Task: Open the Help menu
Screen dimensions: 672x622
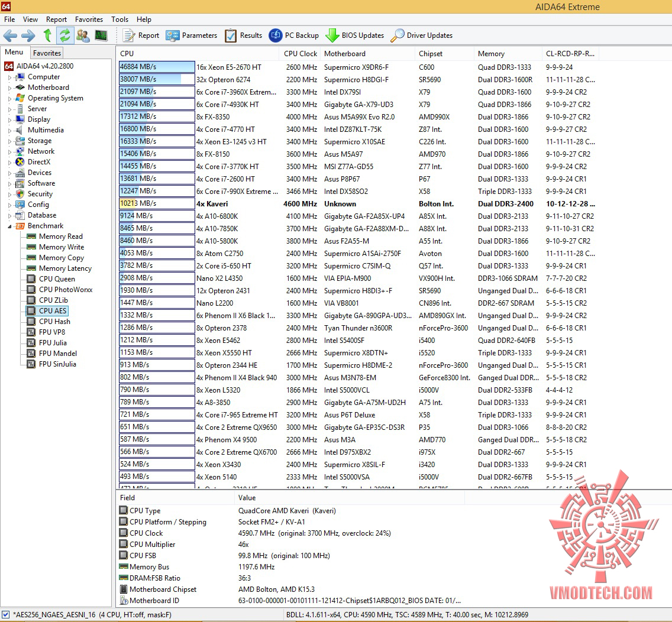Action: (144, 20)
